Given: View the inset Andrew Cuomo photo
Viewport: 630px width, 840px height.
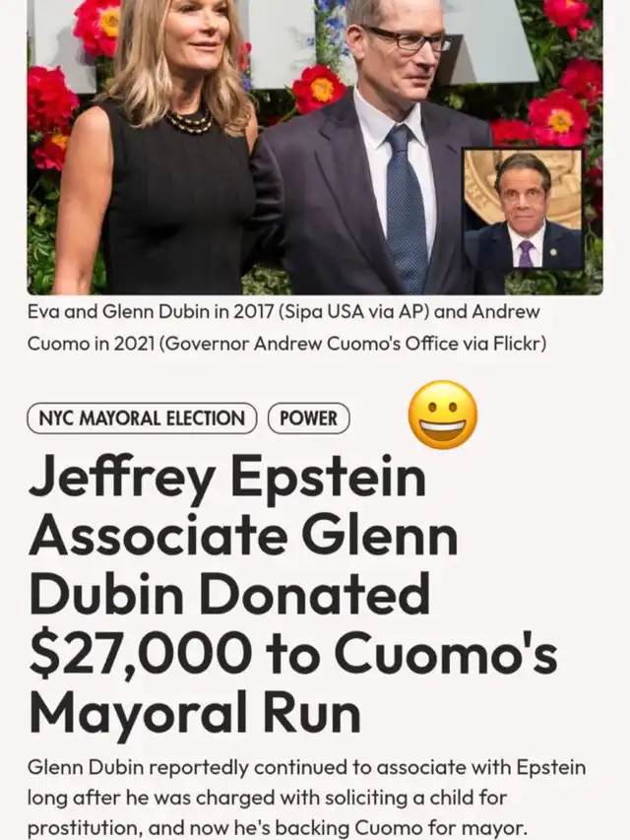Looking at the screenshot, I should tap(524, 209).
